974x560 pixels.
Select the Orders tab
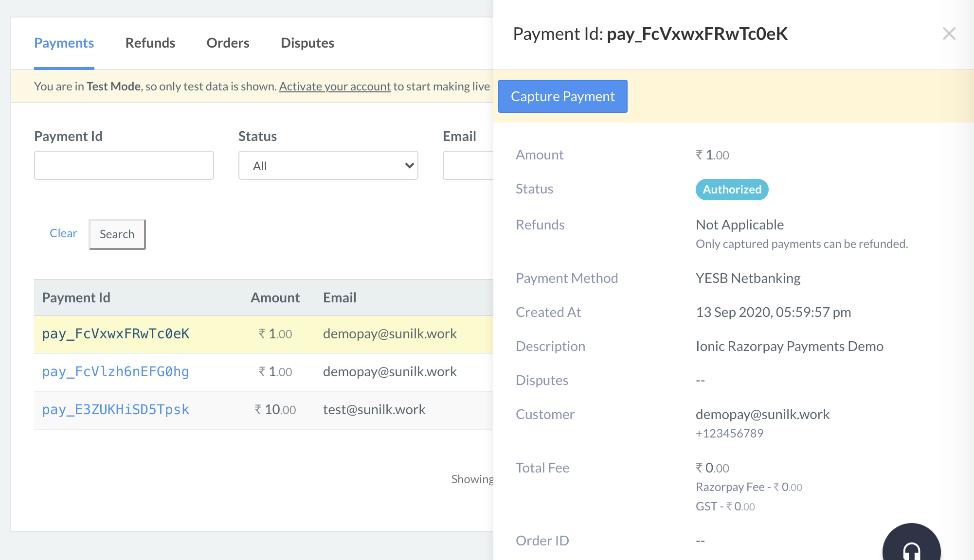(228, 42)
